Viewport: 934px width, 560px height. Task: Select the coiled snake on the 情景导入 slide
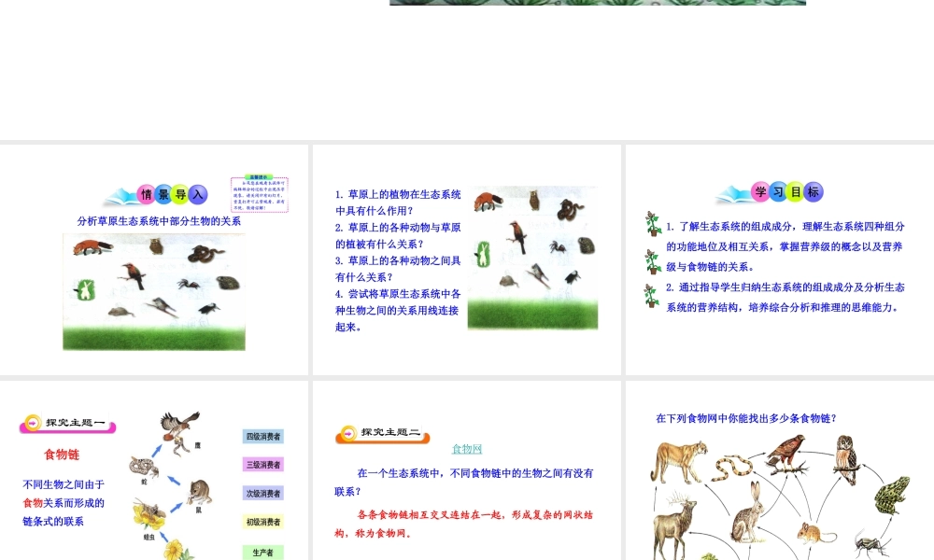tap(205, 254)
